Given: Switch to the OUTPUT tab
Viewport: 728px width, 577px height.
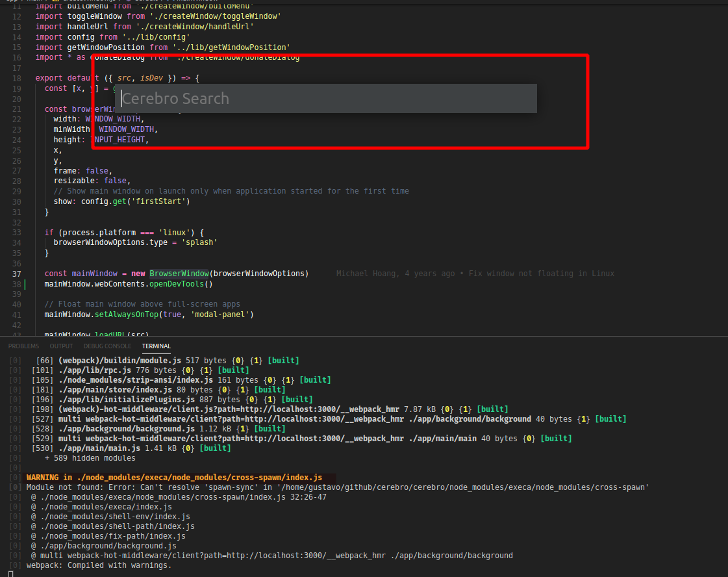Looking at the screenshot, I should pyautogui.click(x=61, y=346).
